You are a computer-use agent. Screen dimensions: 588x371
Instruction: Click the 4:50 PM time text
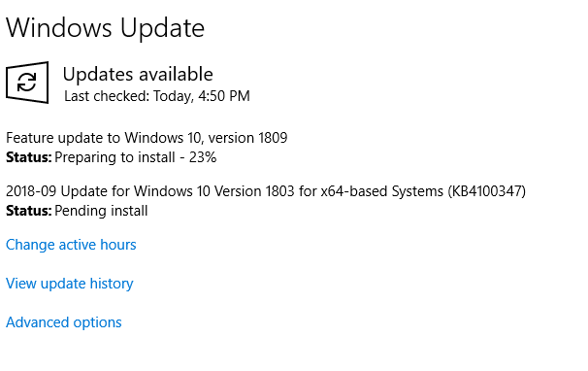(224, 96)
